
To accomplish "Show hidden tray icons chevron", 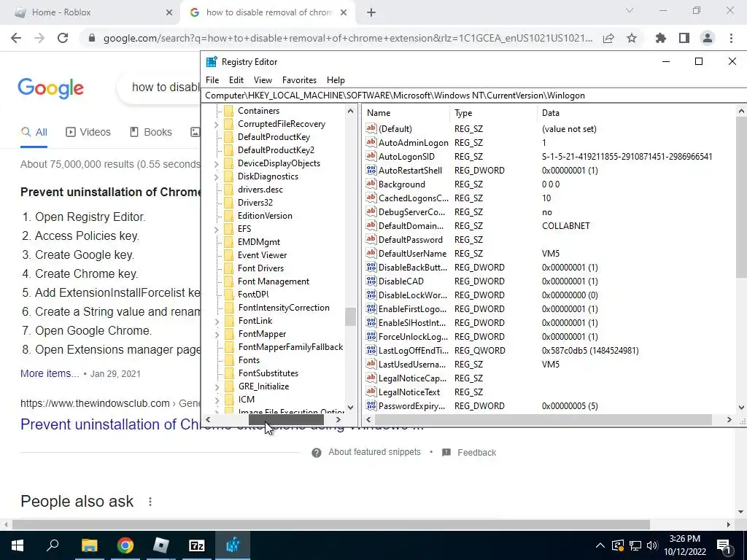I will 600,545.
